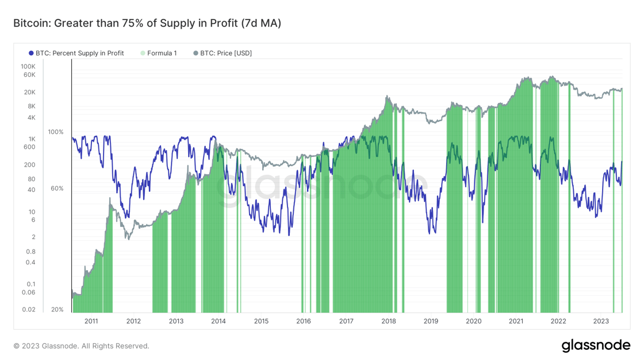Click the 2014 label on the x-axis
The width and height of the screenshot is (644, 362).
coord(218,321)
